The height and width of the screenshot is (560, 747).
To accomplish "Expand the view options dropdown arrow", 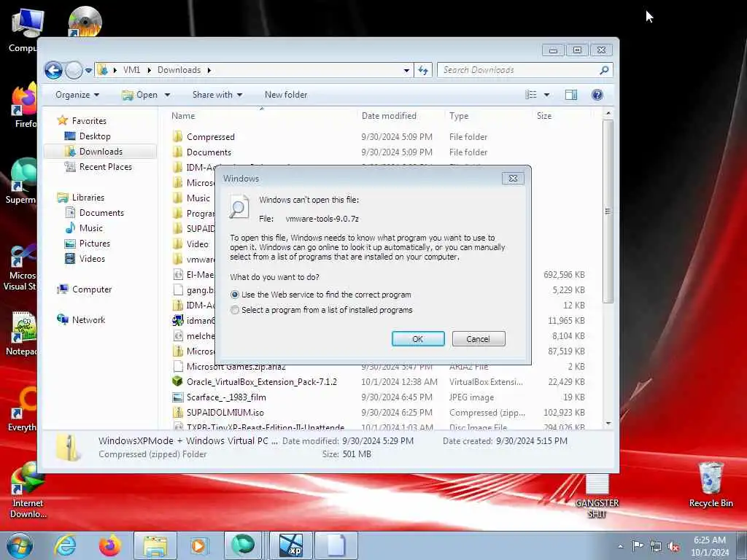I will [x=546, y=95].
